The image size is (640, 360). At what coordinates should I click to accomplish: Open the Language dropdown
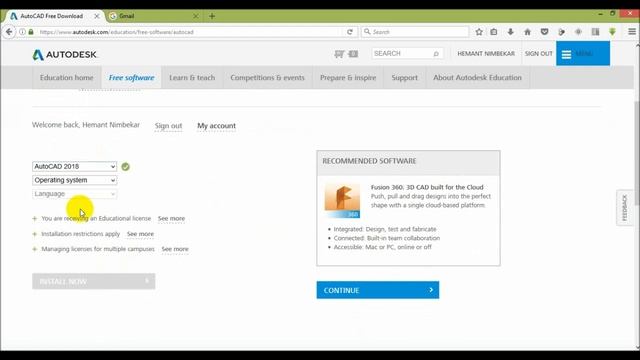click(x=74, y=194)
